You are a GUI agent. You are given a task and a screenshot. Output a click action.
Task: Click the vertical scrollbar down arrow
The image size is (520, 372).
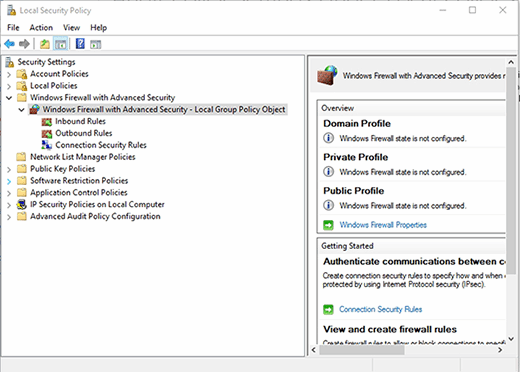click(511, 339)
